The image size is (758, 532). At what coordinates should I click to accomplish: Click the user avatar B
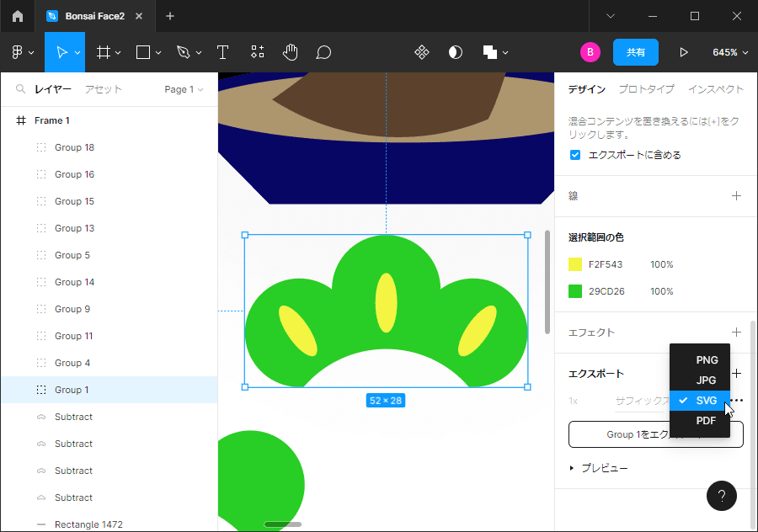pyautogui.click(x=590, y=52)
